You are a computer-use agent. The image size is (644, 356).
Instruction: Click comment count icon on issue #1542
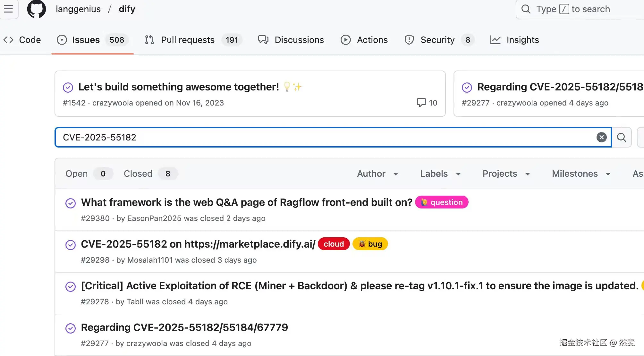pos(421,103)
